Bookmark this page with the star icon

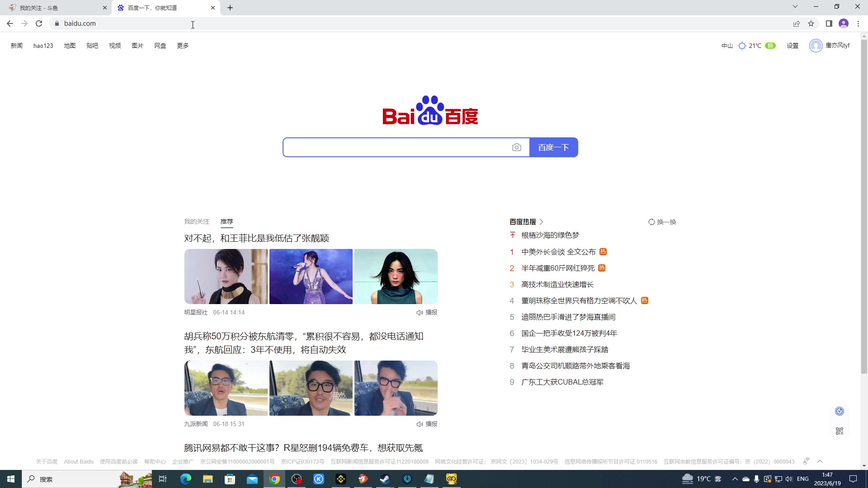coord(811,23)
